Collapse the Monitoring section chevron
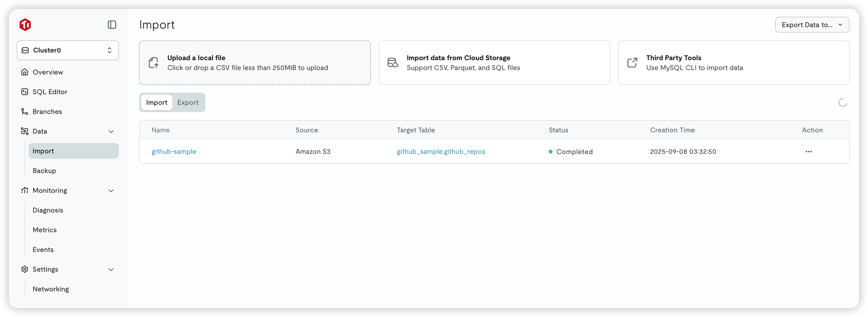Image resolution: width=868 pixels, height=317 pixels. tap(111, 191)
